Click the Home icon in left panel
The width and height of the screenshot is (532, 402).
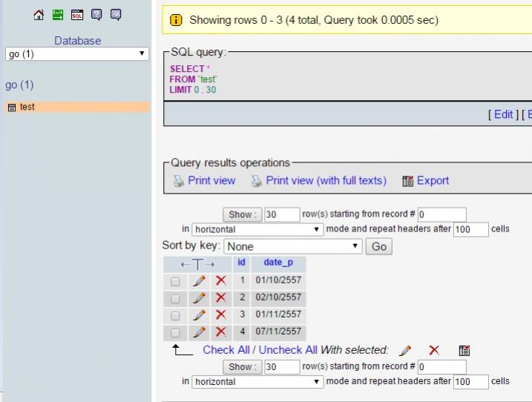pyautogui.click(x=39, y=15)
